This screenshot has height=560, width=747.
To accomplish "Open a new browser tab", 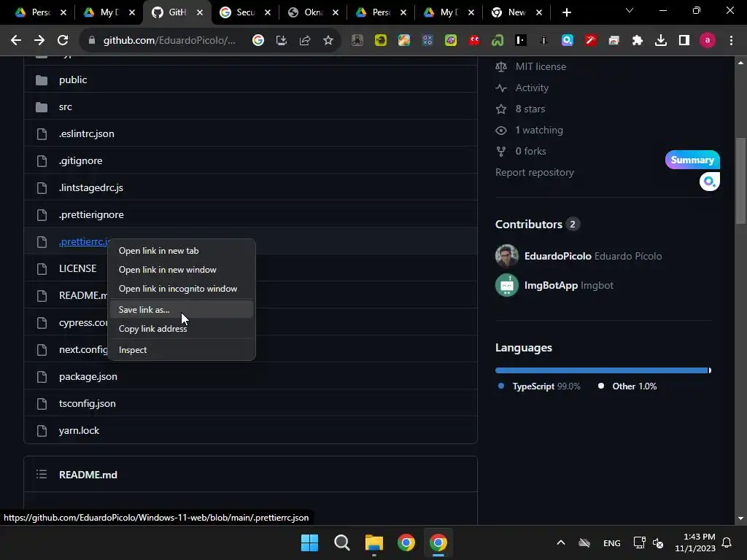I will (x=566, y=13).
